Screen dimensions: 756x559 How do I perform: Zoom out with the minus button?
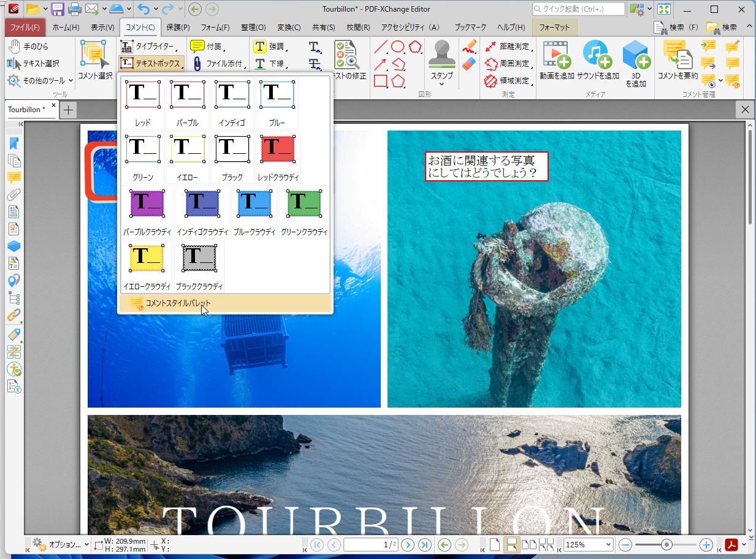coord(625,544)
